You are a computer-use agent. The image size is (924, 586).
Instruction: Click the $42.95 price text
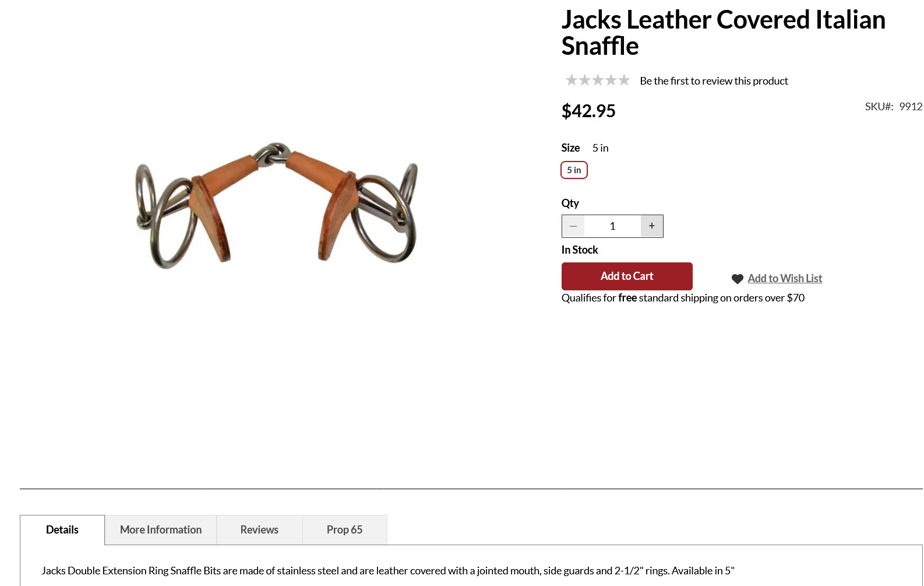click(x=588, y=111)
